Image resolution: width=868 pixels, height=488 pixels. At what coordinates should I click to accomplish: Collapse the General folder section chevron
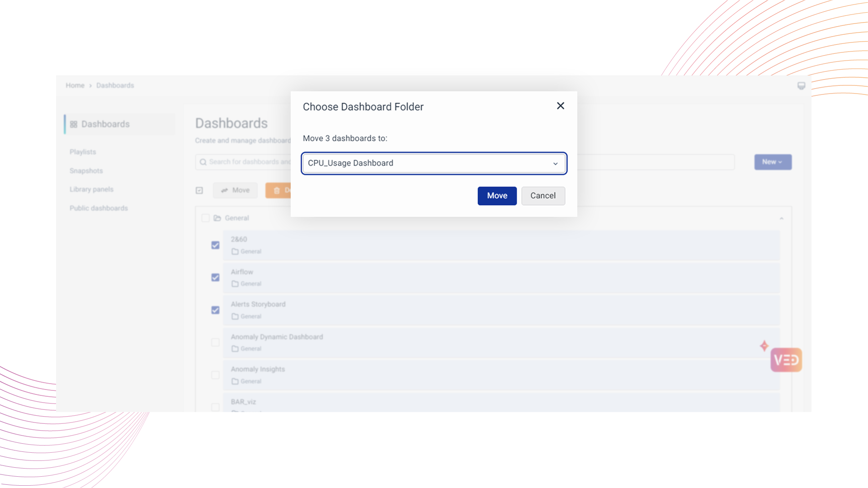coord(781,218)
